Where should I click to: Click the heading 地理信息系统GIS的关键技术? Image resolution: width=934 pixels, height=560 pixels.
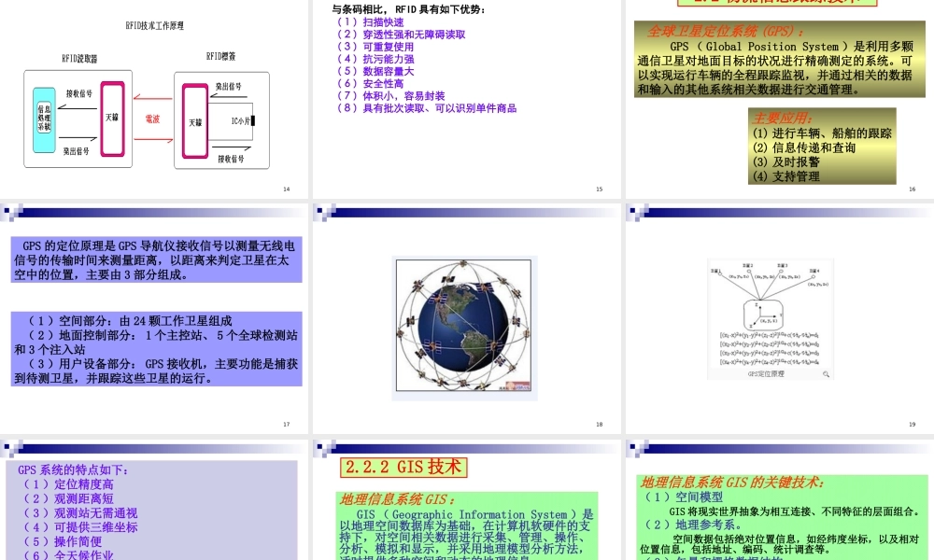tap(732, 483)
